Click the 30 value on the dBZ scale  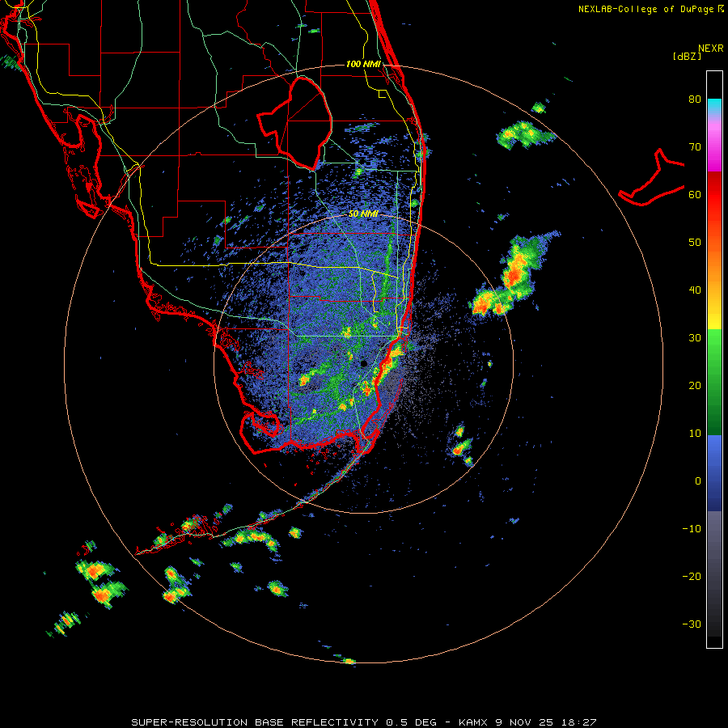[x=695, y=338]
